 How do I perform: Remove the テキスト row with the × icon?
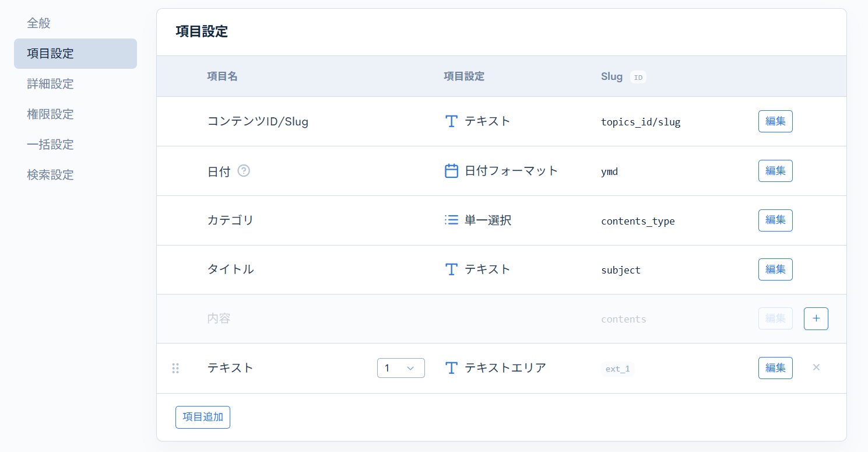816,367
